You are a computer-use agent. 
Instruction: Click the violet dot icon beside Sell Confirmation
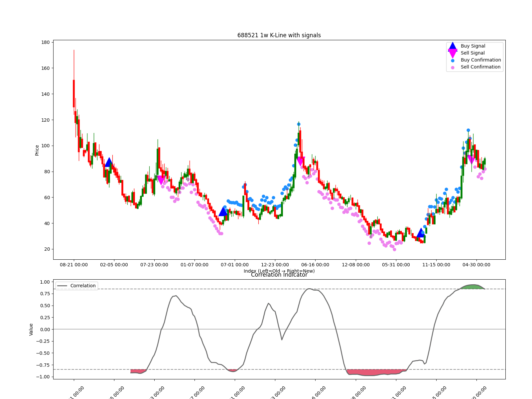(x=453, y=67)
